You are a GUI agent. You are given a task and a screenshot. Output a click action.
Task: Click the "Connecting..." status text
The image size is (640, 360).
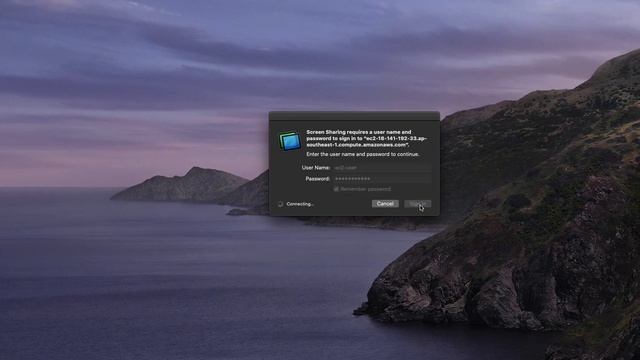point(300,204)
